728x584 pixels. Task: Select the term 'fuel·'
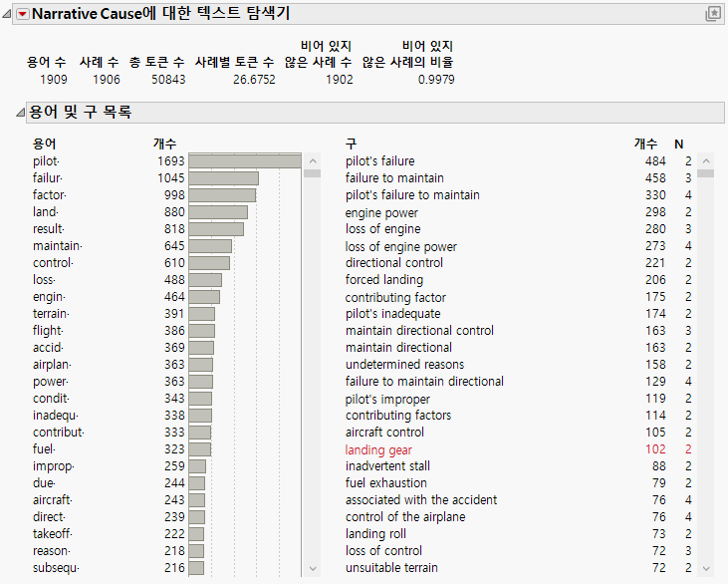pyautogui.click(x=44, y=449)
